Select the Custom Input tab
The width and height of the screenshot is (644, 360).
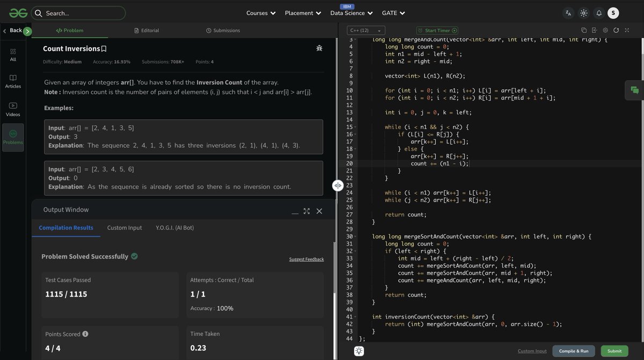pyautogui.click(x=125, y=228)
